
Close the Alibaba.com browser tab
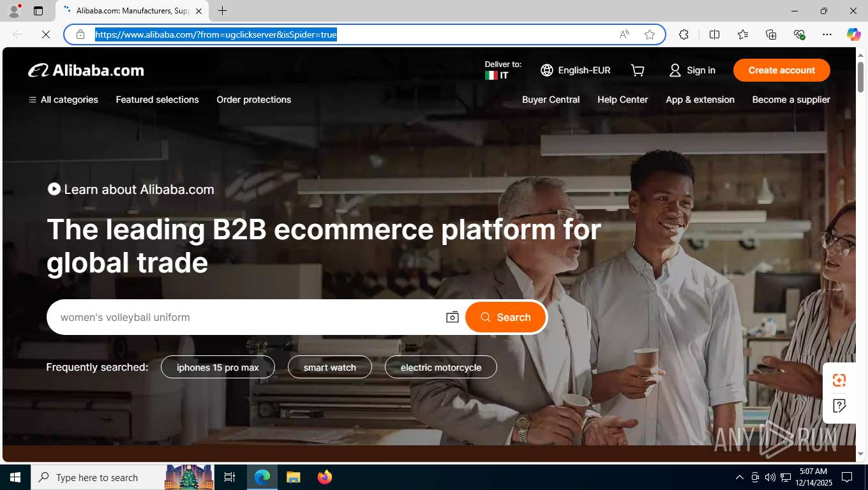click(x=198, y=11)
